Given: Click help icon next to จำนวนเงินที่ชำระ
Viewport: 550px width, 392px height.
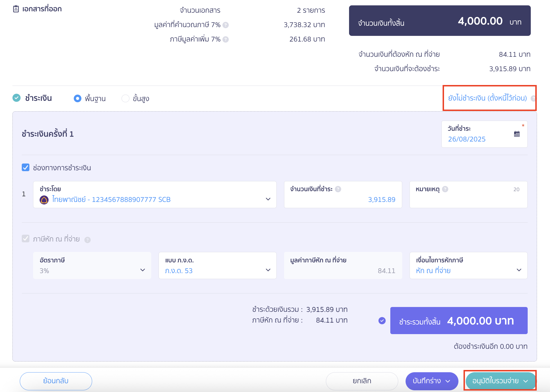Looking at the screenshot, I should click(x=338, y=189).
